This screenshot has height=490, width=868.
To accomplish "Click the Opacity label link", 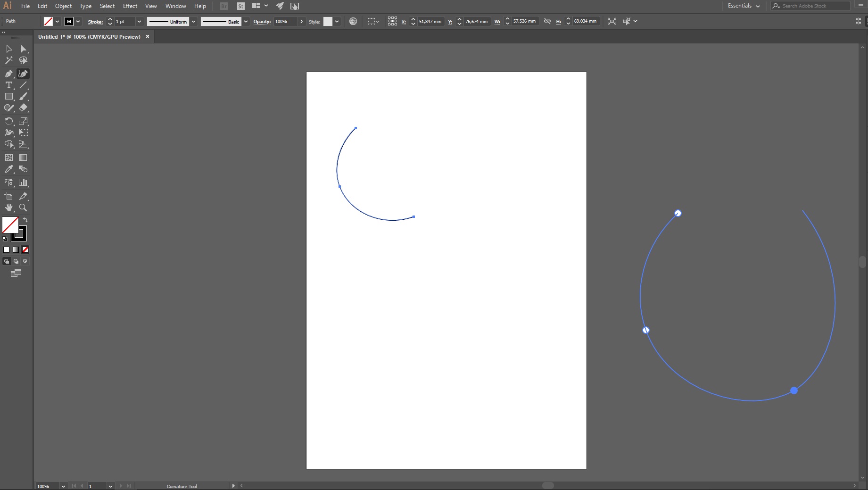I will tap(262, 22).
